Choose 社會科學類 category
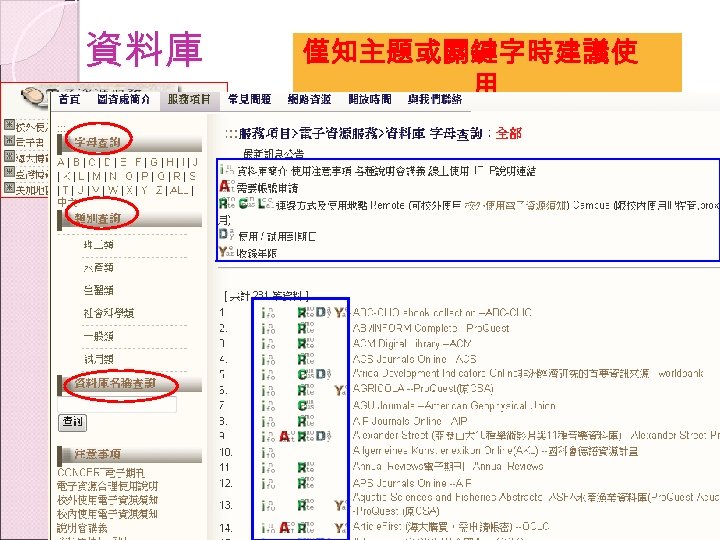The height and width of the screenshot is (540, 720). coord(109,313)
